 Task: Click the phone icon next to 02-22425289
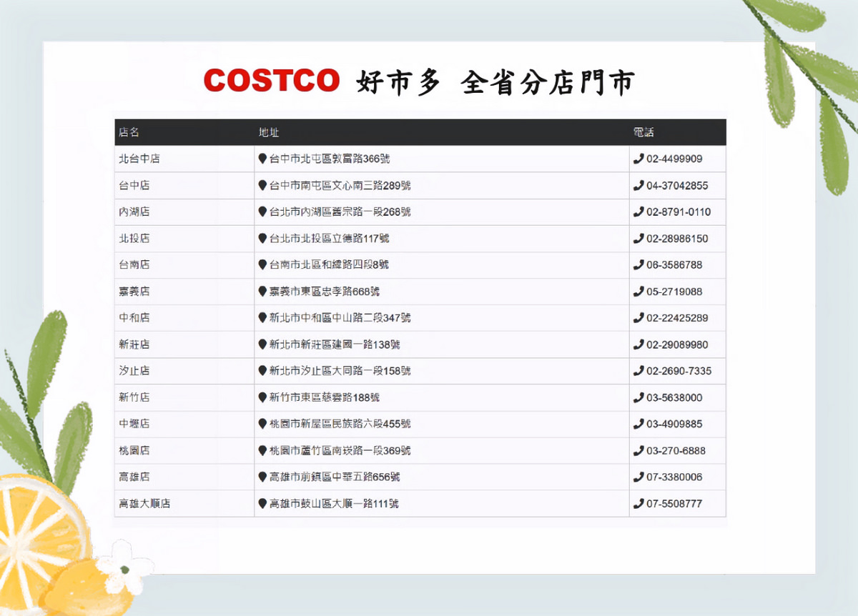click(638, 317)
